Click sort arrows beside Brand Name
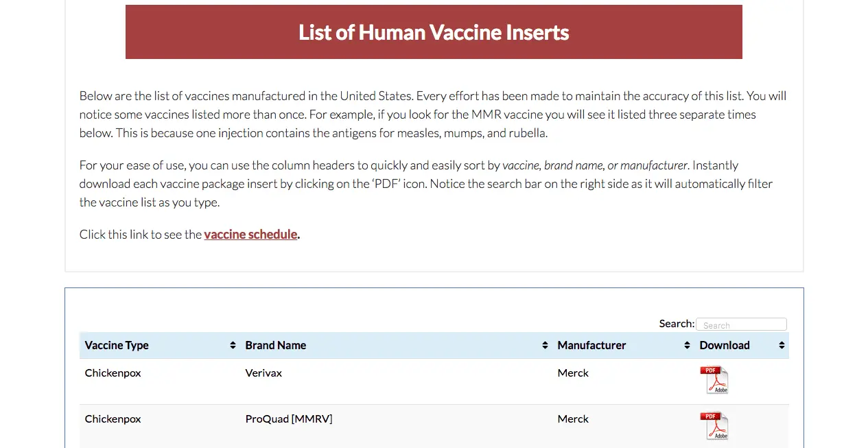This screenshot has width=868, height=448. coord(545,346)
